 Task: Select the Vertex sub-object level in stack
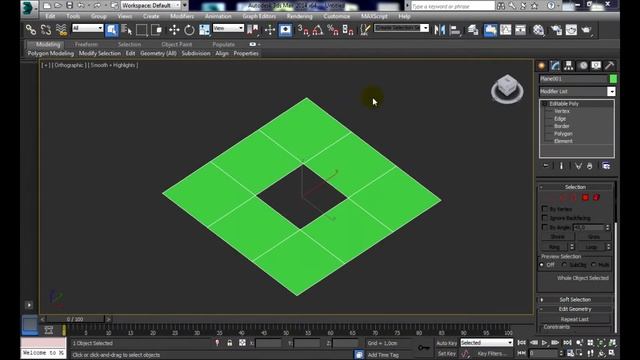pyautogui.click(x=562, y=111)
